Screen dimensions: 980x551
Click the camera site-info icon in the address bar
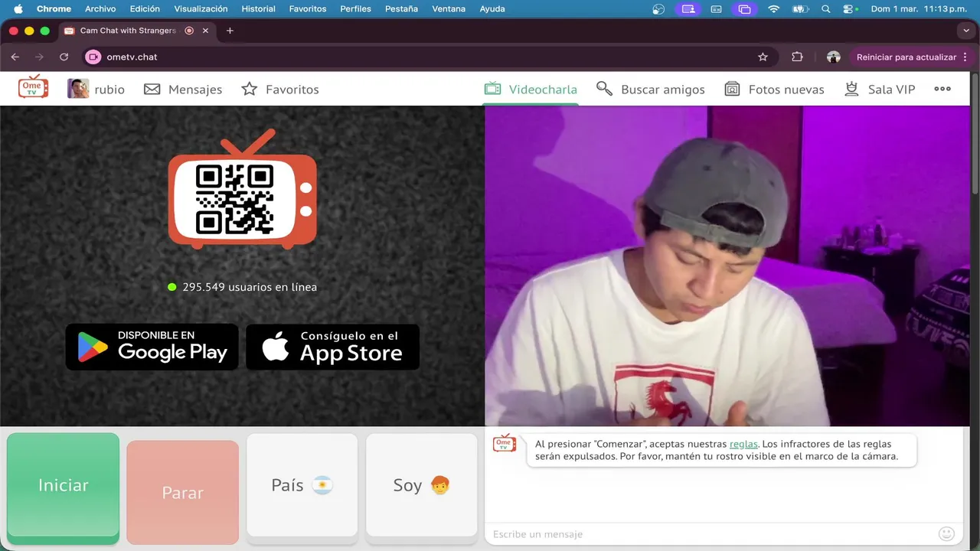(93, 57)
